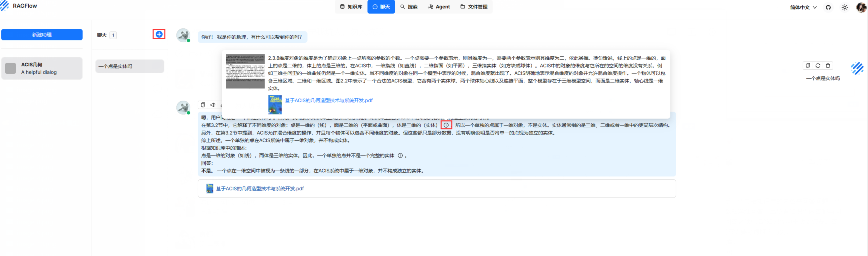Image resolution: width=868 pixels, height=256 pixels.
Task: Toggle light/dark theme with the sun icon
Action: point(845,7)
